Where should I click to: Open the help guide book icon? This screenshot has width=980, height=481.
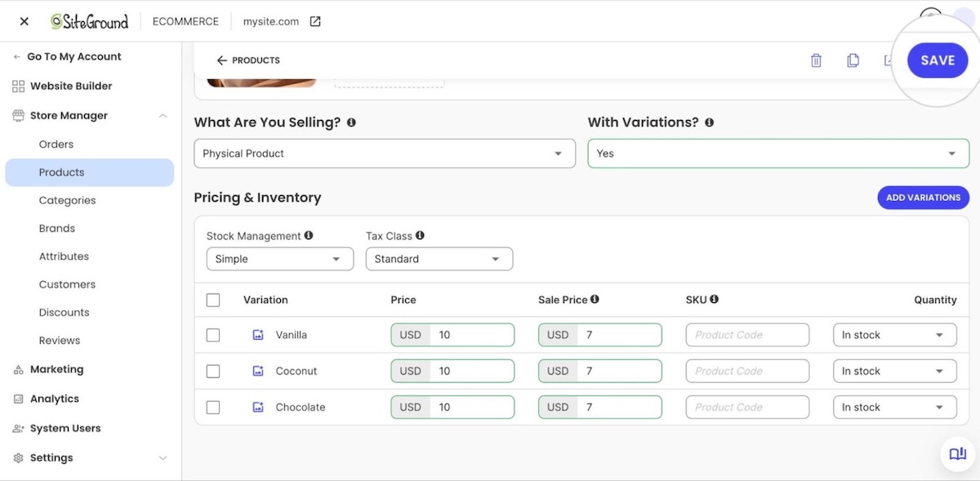[957, 454]
